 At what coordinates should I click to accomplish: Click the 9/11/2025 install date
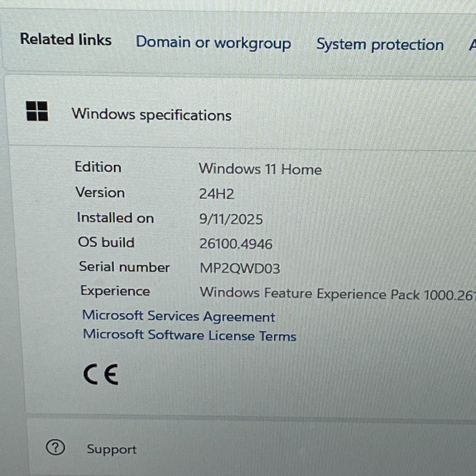pyautogui.click(x=231, y=219)
